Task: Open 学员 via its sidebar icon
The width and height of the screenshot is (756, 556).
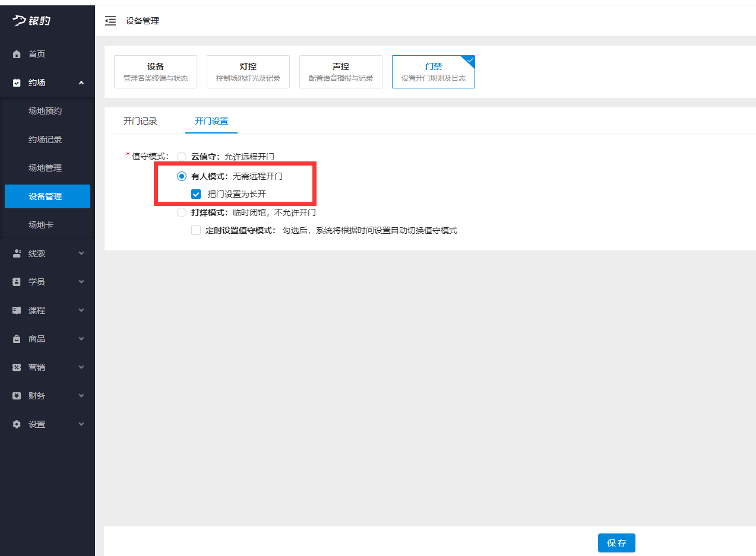Action: pos(16,282)
